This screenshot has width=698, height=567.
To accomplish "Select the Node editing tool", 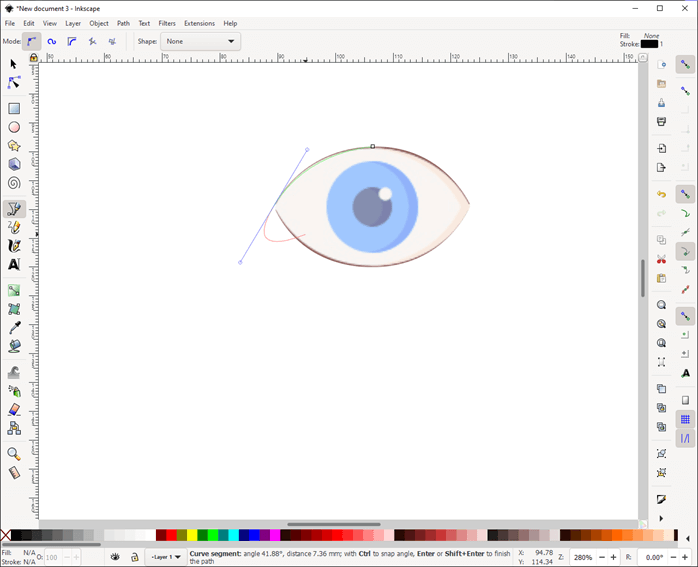I will point(14,83).
